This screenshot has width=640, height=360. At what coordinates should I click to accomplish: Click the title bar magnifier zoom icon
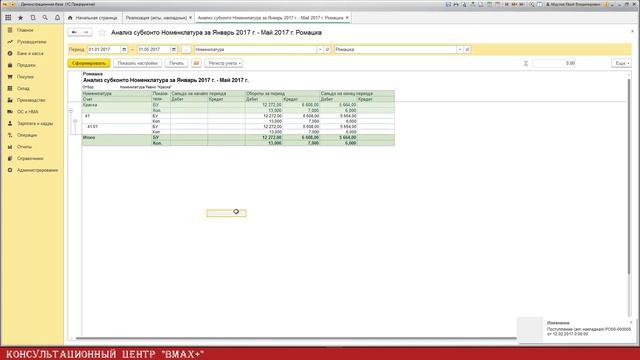pyautogui.click(x=532, y=4)
